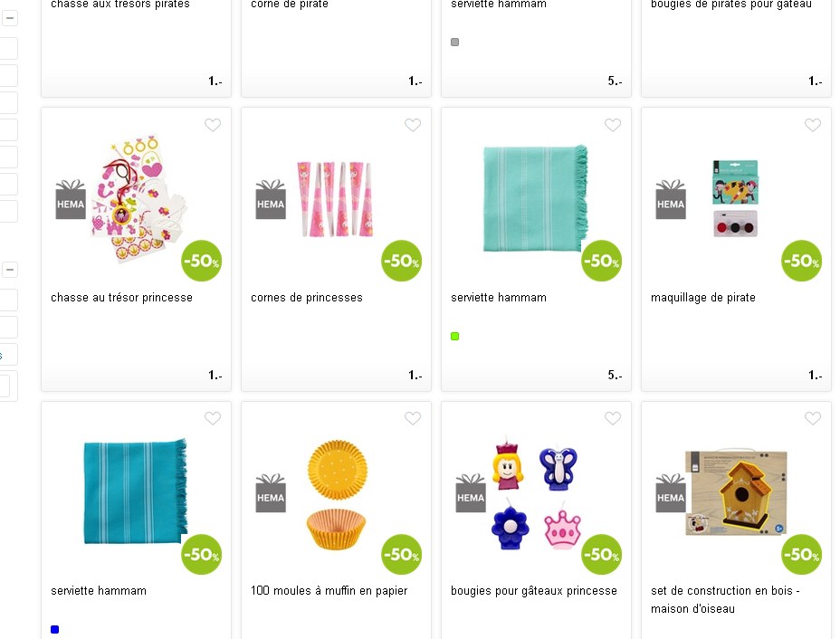
Task: Collapse the upper sidebar filter section
Action: (10, 18)
